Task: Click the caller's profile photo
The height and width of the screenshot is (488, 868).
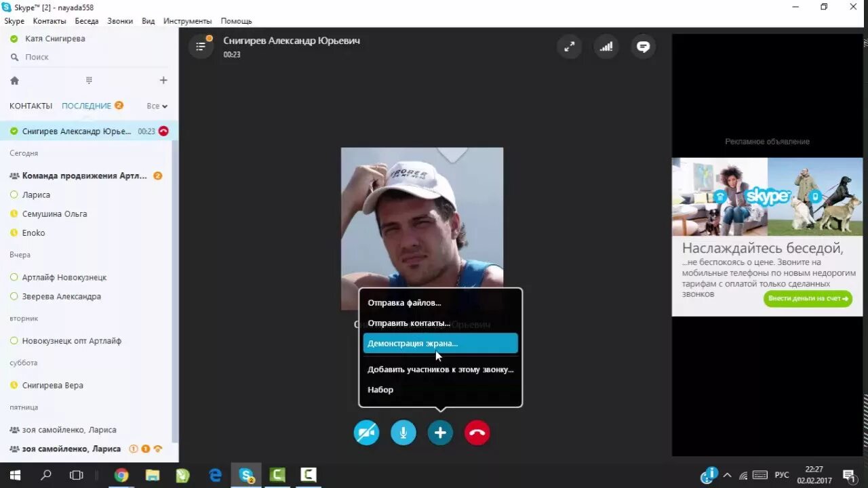Action: click(x=422, y=228)
